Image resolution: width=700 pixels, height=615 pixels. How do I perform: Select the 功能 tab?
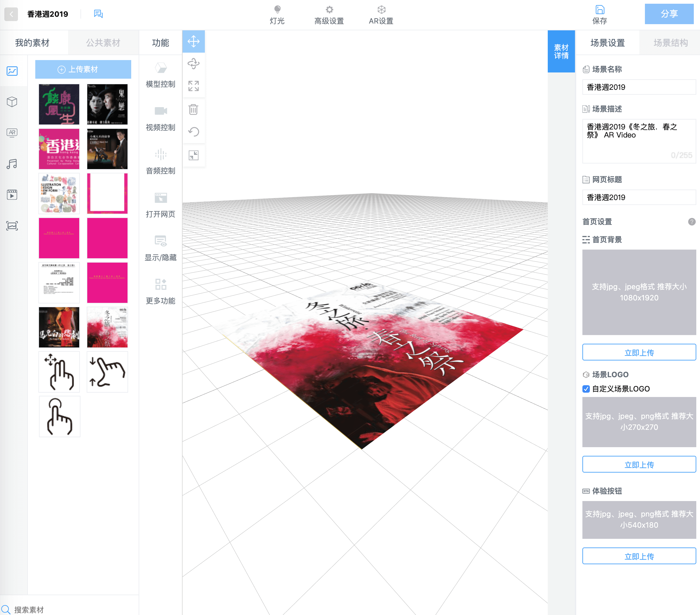click(x=160, y=43)
